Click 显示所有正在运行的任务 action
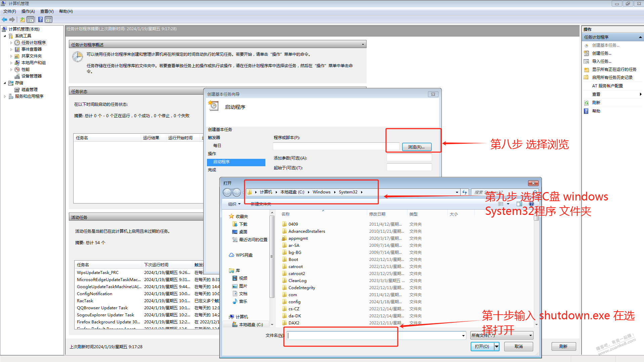 coord(614,70)
